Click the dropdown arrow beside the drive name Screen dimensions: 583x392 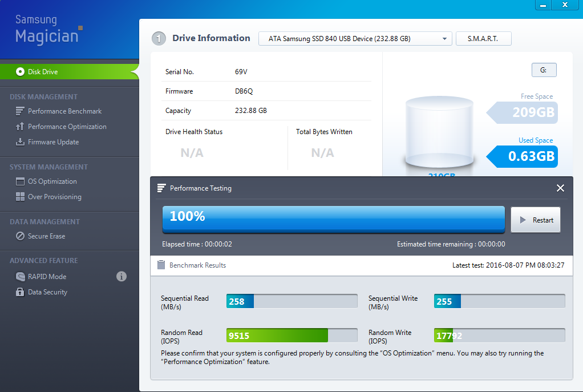(x=444, y=39)
